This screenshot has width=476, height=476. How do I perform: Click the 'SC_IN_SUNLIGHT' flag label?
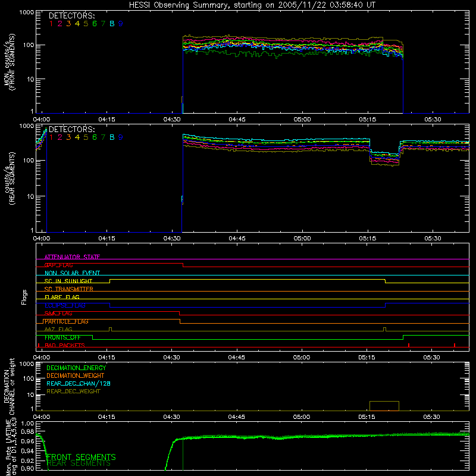pyautogui.click(x=68, y=281)
